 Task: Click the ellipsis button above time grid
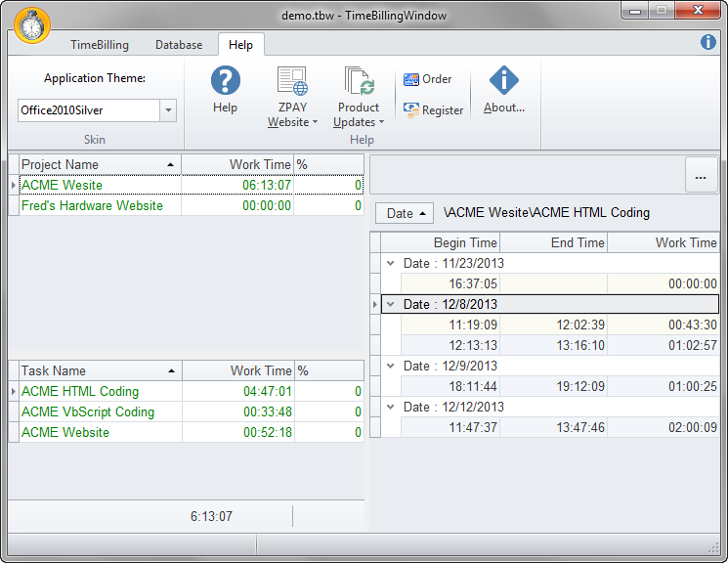click(700, 177)
